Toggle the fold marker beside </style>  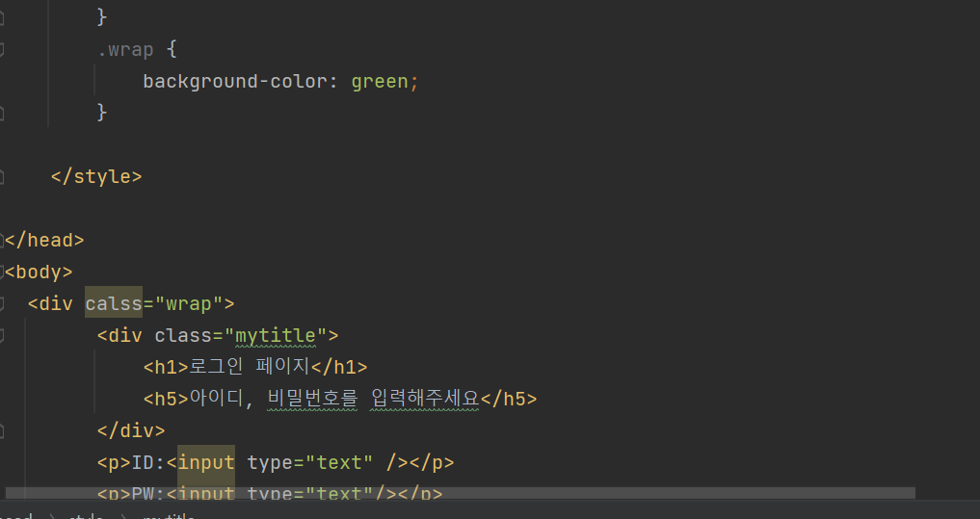(x=2, y=177)
